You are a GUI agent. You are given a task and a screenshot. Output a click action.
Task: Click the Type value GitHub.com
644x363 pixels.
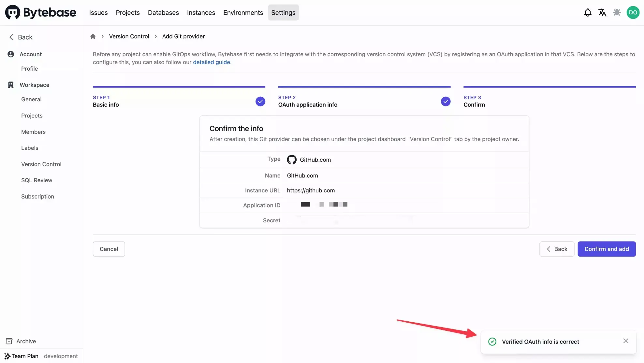pos(315,160)
